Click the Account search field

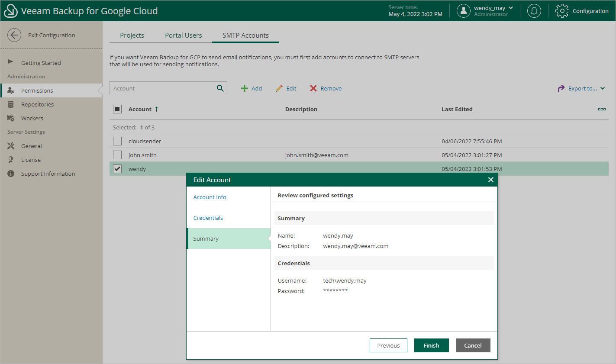pos(162,88)
